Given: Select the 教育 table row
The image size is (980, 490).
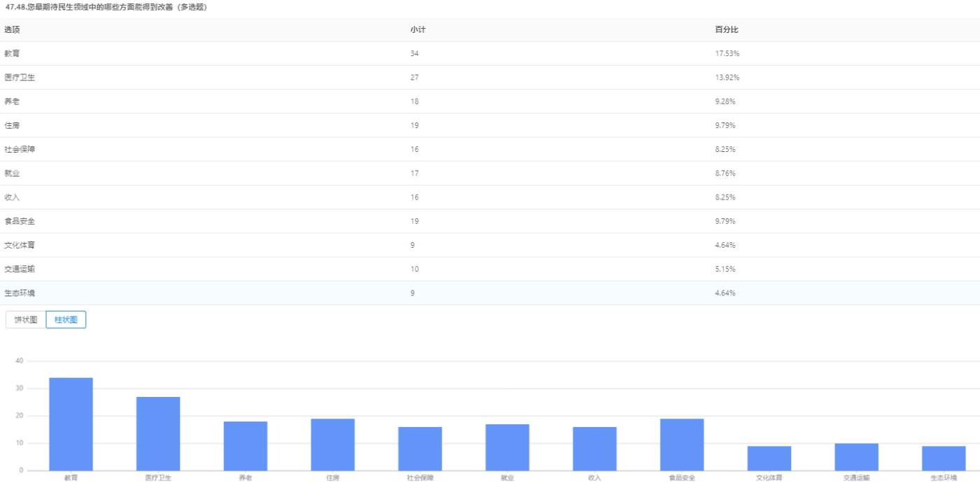Looking at the screenshot, I should point(490,53).
